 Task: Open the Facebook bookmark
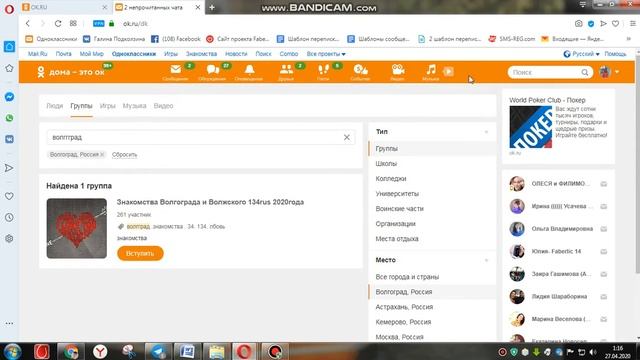(176, 39)
